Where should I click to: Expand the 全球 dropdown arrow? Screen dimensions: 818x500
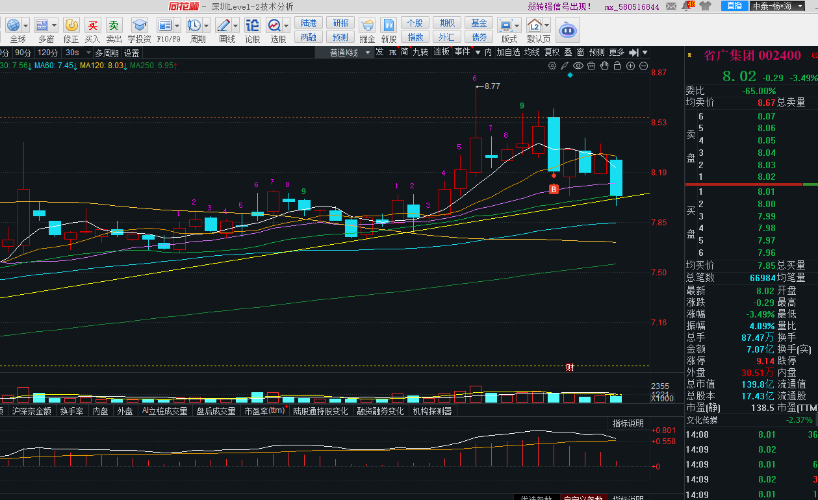point(26,26)
